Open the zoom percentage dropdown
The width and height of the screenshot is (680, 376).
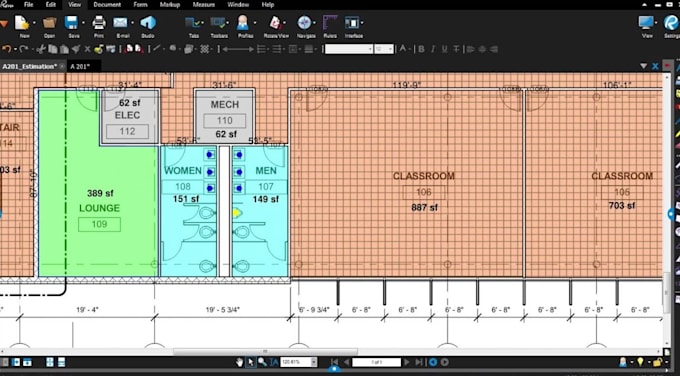click(x=314, y=362)
